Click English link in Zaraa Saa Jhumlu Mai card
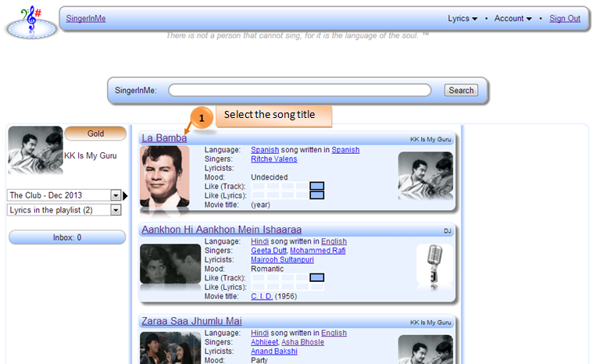The width and height of the screenshot is (596, 364). [x=334, y=333]
